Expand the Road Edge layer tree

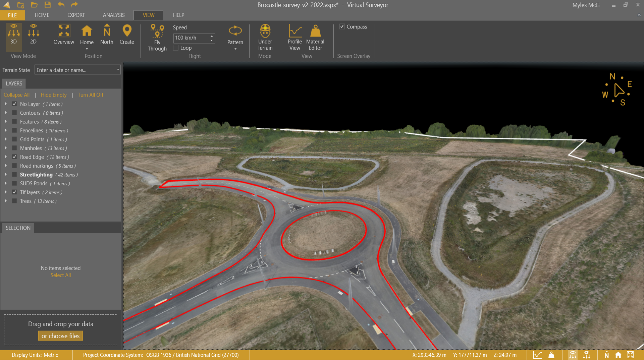pyautogui.click(x=6, y=157)
